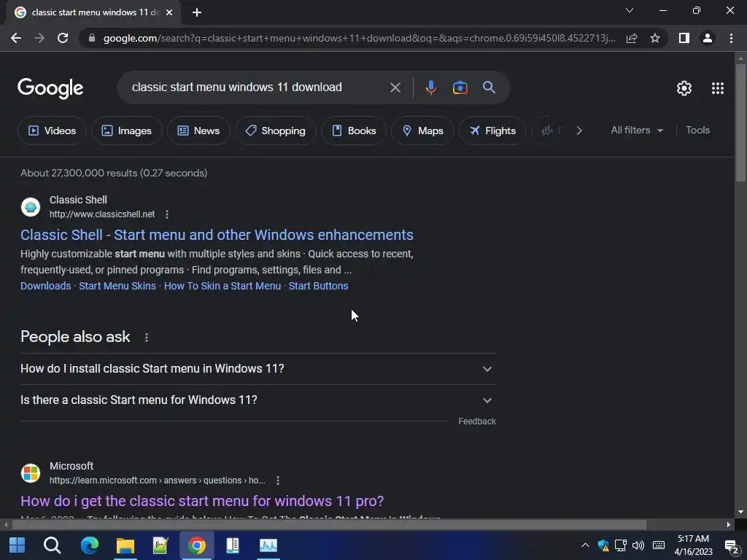Image resolution: width=747 pixels, height=560 pixels.
Task: Clear the search query text
Action: point(395,87)
